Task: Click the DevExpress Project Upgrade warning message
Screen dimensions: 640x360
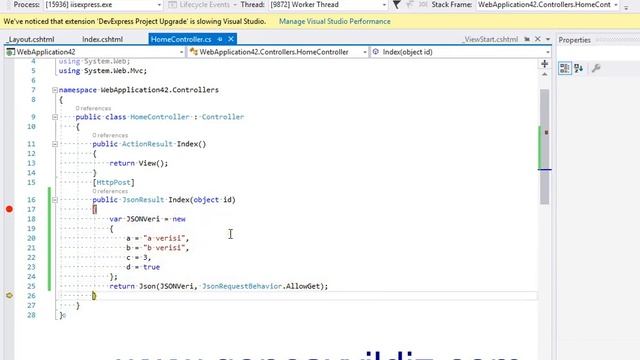Action: 135,21
